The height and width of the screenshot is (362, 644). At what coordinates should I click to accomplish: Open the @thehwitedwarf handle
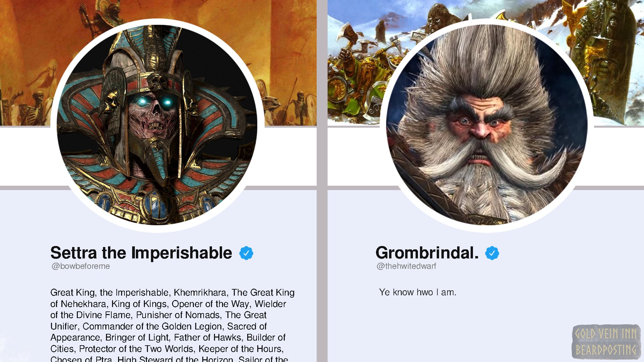(x=406, y=266)
